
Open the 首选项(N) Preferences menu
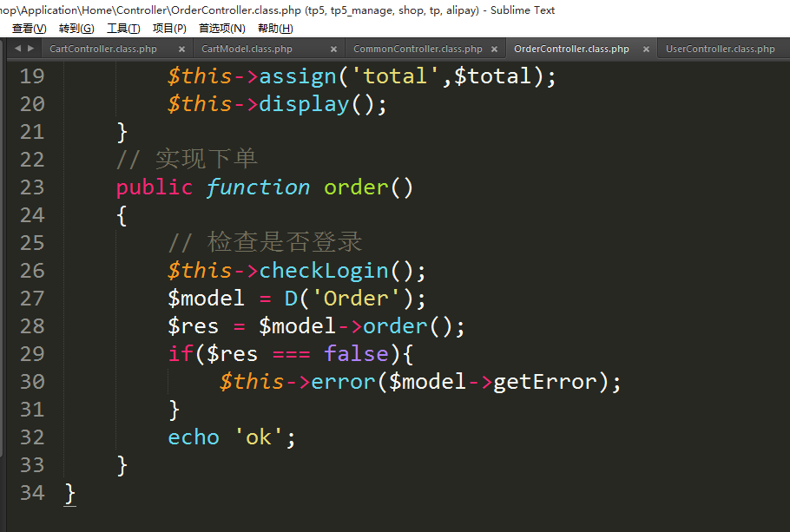coord(222,28)
